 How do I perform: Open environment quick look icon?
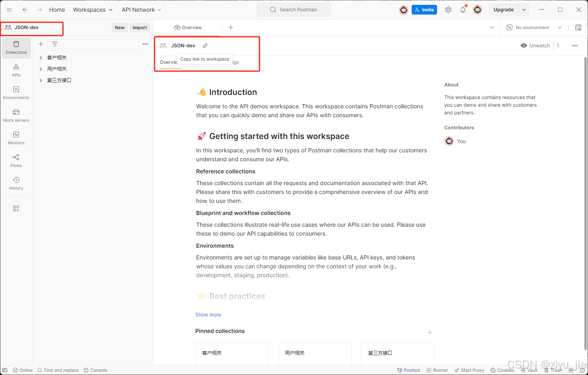(578, 27)
